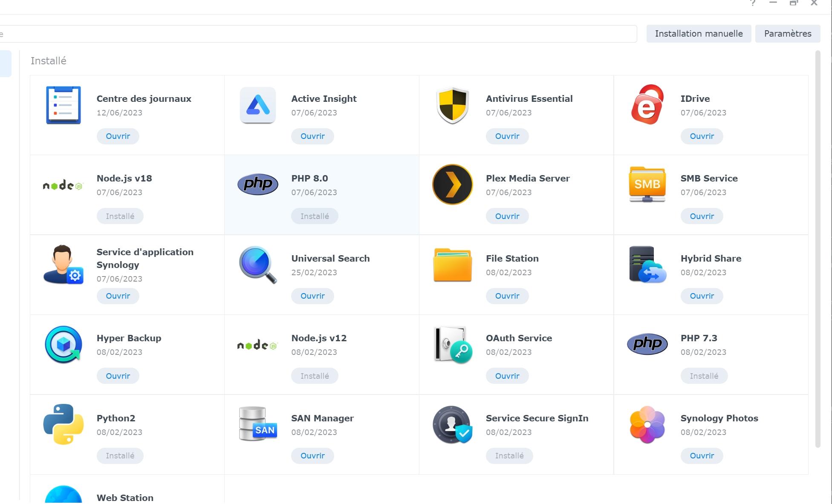Click the OAuth Service safe icon
Viewport: 832px width, 504px height.
452,344
